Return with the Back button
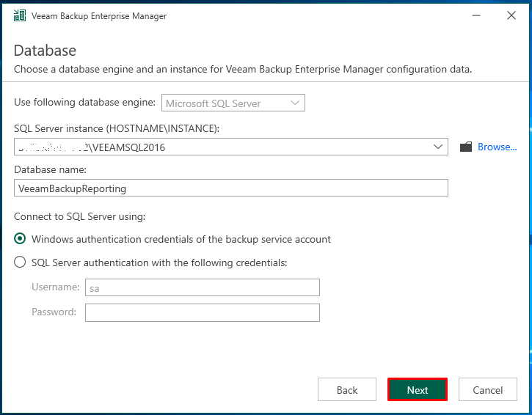This screenshot has height=415, width=532. click(x=347, y=389)
